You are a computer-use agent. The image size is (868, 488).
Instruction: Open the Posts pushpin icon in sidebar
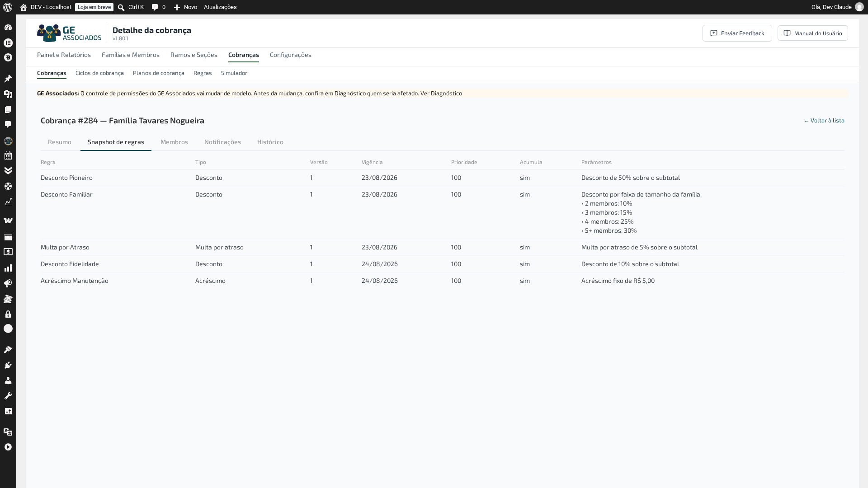click(x=8, y=79)
